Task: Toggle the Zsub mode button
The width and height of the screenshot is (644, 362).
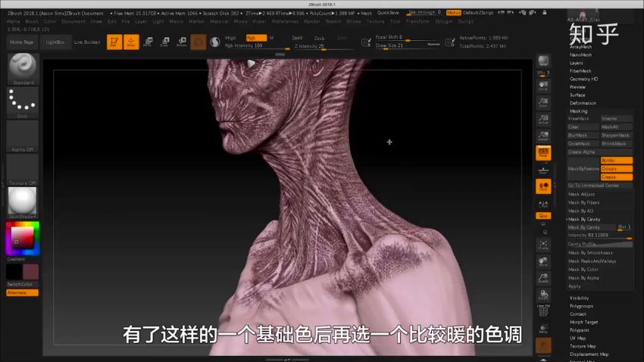Action: pos(319,38)
